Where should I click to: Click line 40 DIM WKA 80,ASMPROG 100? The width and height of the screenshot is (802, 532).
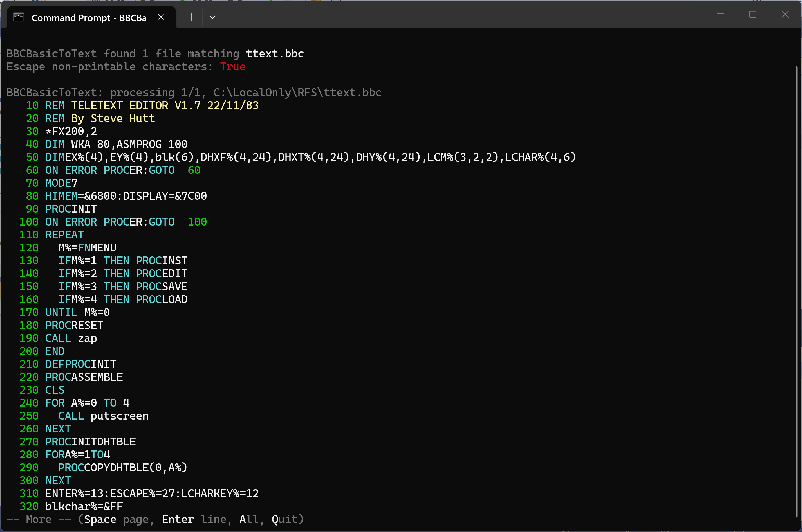[x=107, y=144]
